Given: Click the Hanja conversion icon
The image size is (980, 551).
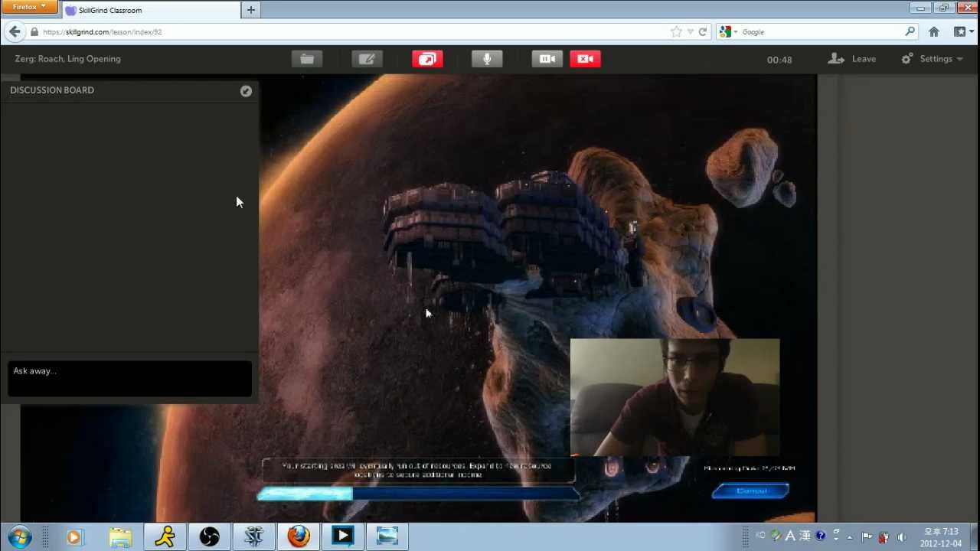Looking at the screenshot, I should click(x=806, y=536).
